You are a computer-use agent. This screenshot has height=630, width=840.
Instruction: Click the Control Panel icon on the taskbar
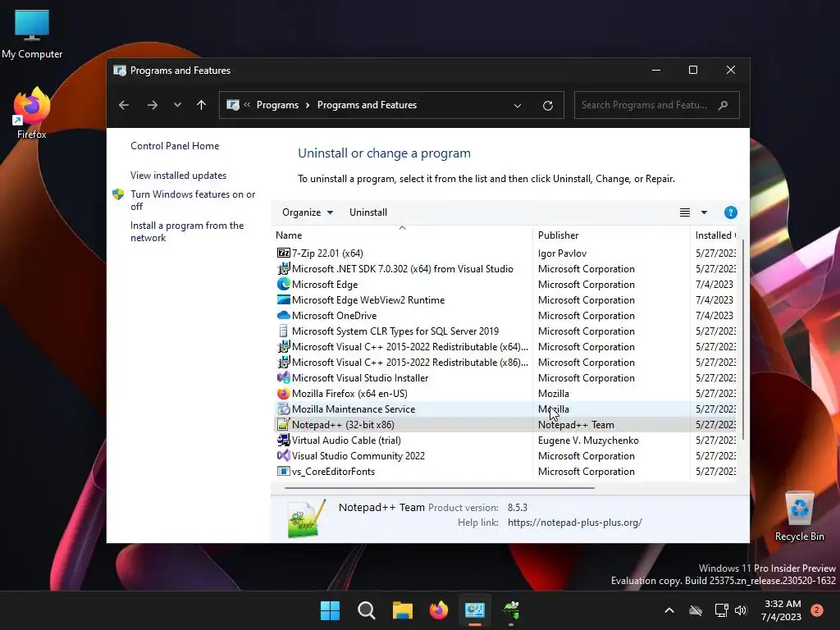pos(475,610)
